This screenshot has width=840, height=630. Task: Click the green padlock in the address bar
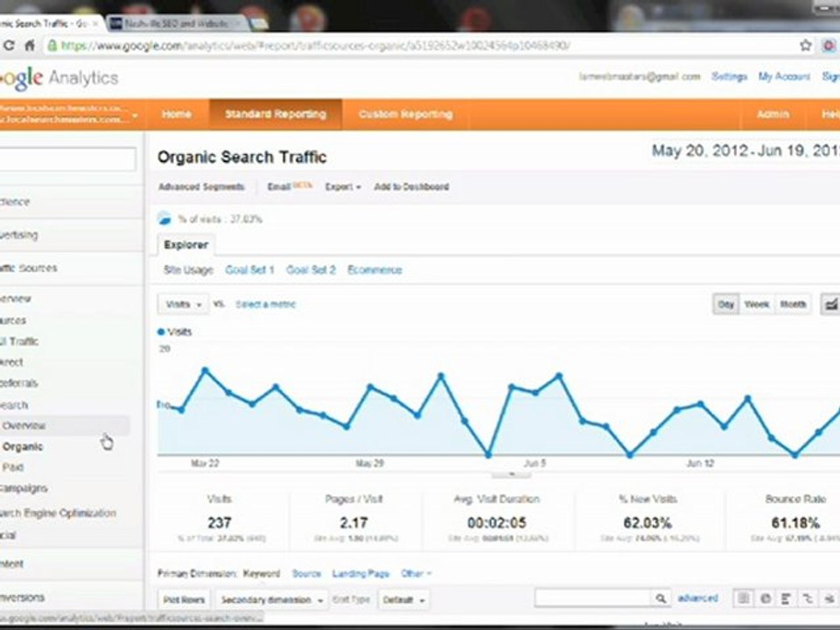[52, 45]
